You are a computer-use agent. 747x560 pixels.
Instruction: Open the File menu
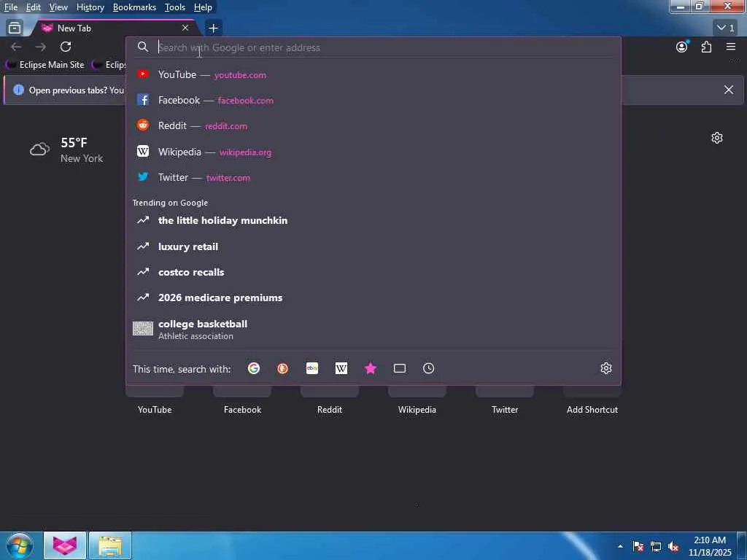pos(11,7)
